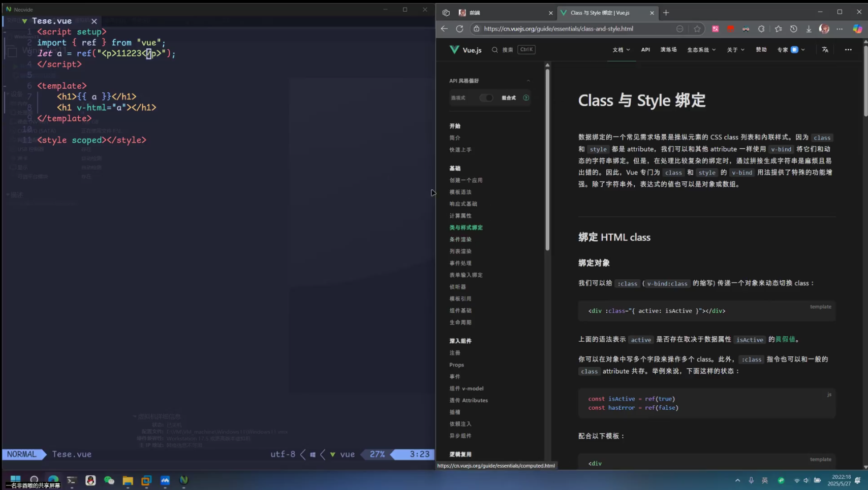This screenshot has width=868, height=490.
Task: Close the Tese.vue buffer tab in Neovide
Action: click(x=94, y=21)
